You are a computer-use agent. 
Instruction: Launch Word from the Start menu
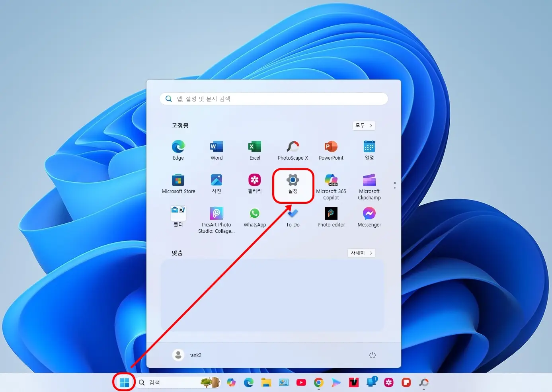217,150
